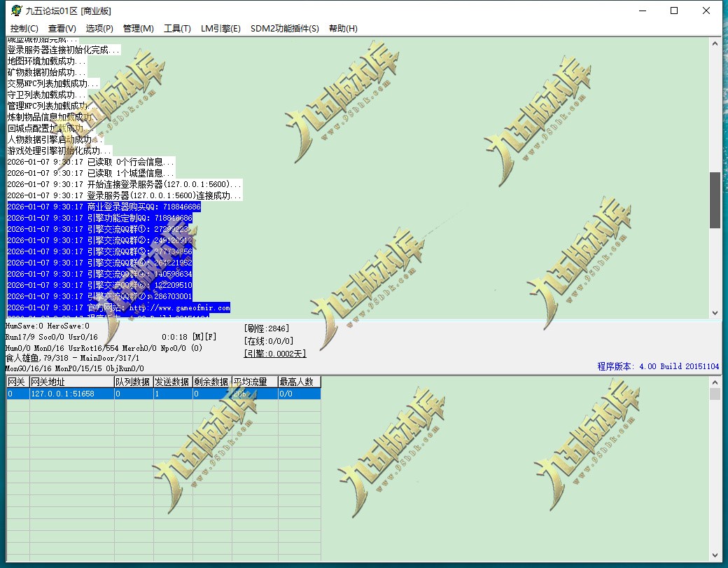Click MonG0/16/16 MonP0/15/15 status line
Screen dimensions: 728x568
(74, 369)
